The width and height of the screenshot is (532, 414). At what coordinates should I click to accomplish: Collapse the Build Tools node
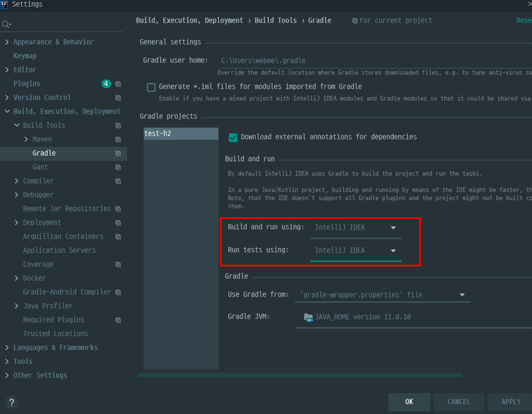point(17,125)
